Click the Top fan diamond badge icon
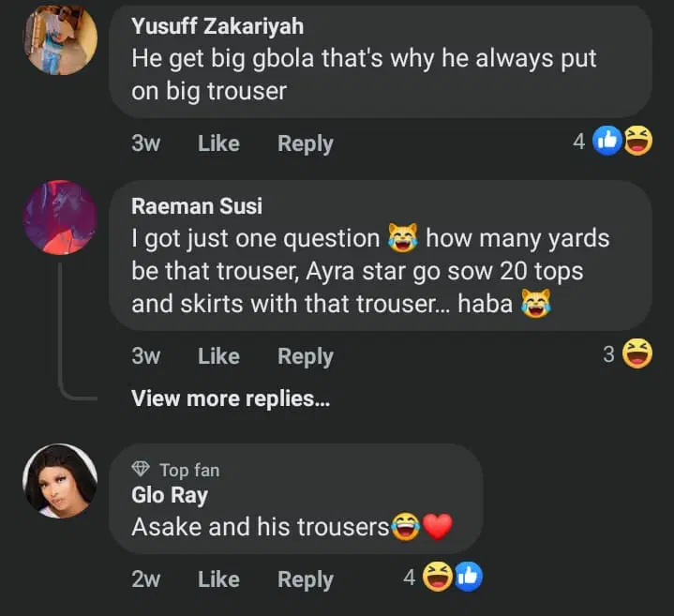This screenshot has height=616, width=674. pyautogui.click(x=142, y=470)
